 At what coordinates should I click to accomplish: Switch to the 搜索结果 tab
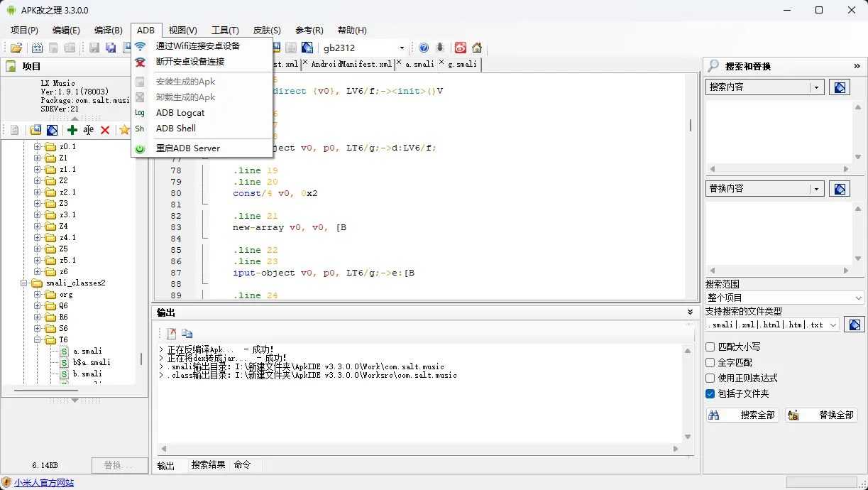coord(208,464)
